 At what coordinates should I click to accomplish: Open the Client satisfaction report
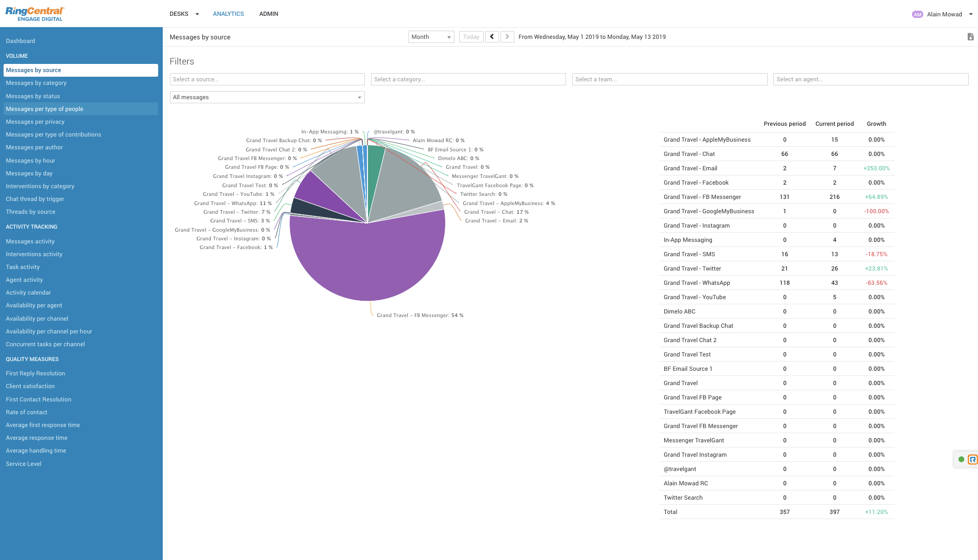point(30,386)
